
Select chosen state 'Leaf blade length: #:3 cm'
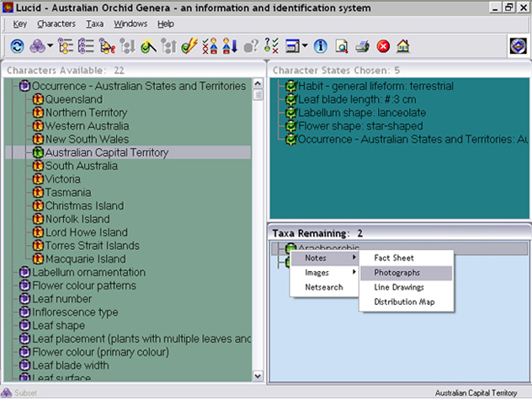(350, 99)
